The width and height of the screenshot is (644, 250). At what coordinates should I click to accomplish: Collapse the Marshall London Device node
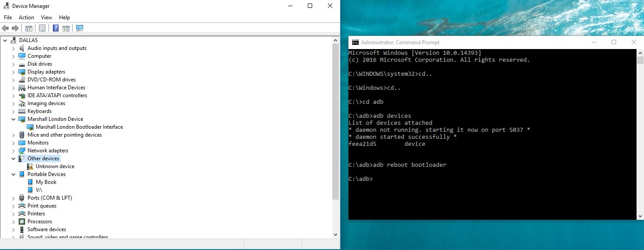pyautogui.click(x=14, y=119)
